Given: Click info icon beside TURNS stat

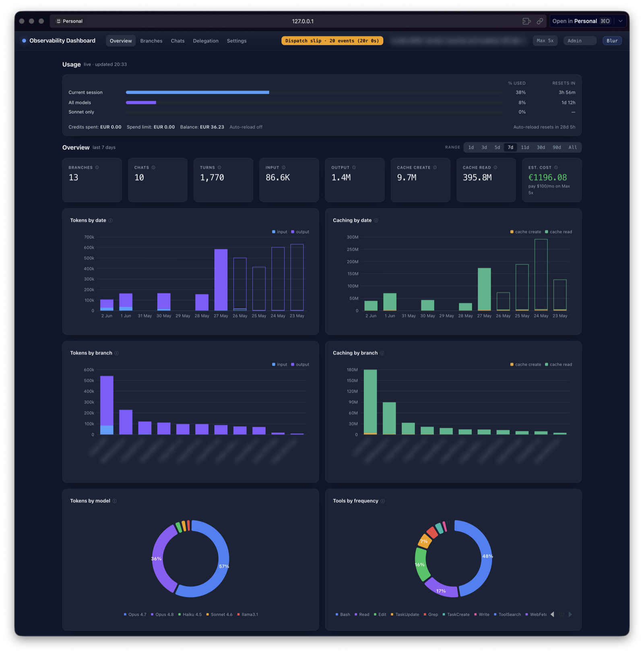Looking at the screenshot, I should tap(219, 168).
